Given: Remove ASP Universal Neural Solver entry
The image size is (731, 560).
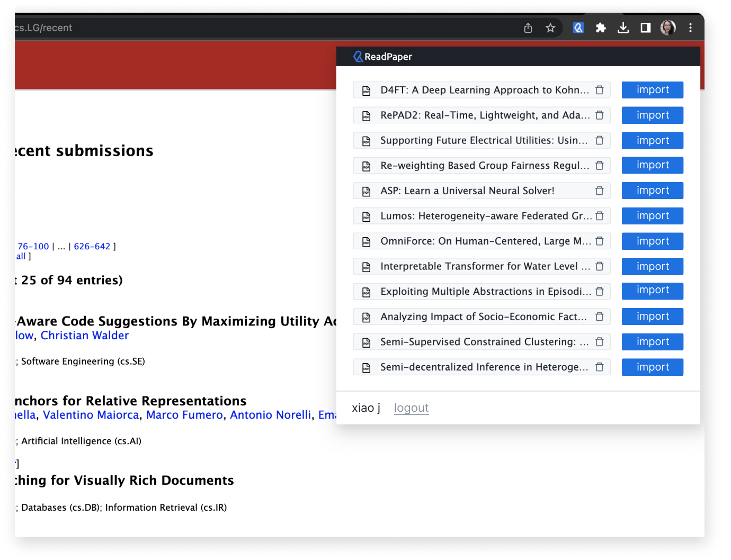Looking at the screenshot, I should (600, 191).
